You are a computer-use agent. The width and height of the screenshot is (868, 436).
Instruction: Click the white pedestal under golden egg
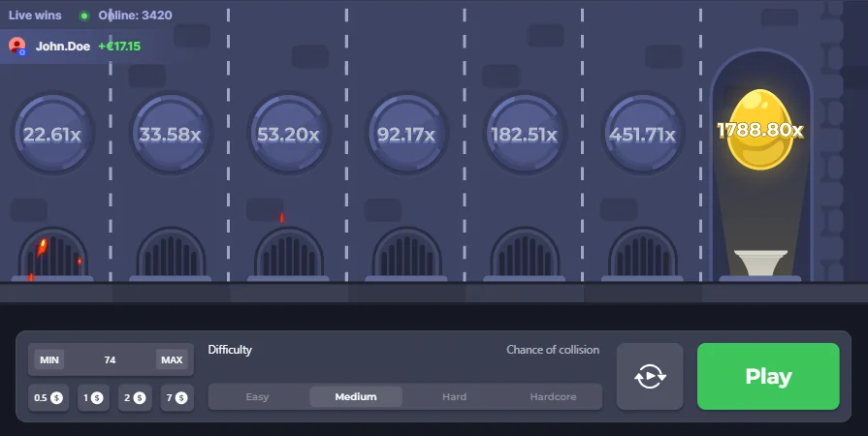760,264
